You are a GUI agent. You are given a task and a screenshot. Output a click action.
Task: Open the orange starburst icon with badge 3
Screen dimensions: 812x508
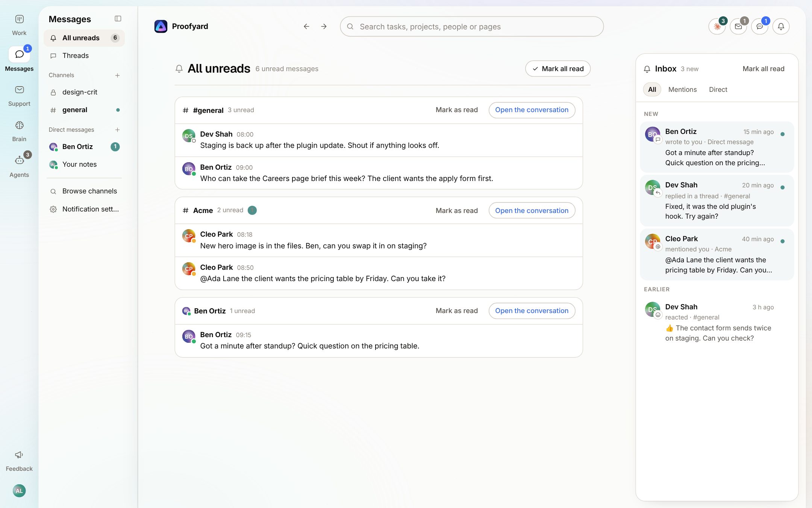pyautogui.click(x=717, y=26)
